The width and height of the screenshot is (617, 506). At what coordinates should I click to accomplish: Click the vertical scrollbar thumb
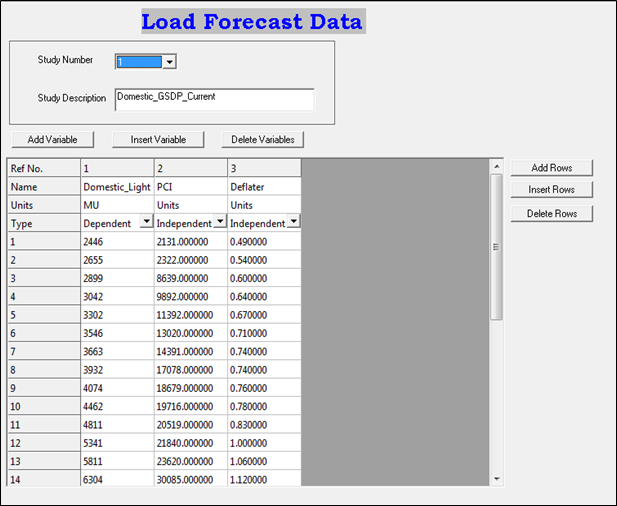pyautogui.click(x=497, y=247)
